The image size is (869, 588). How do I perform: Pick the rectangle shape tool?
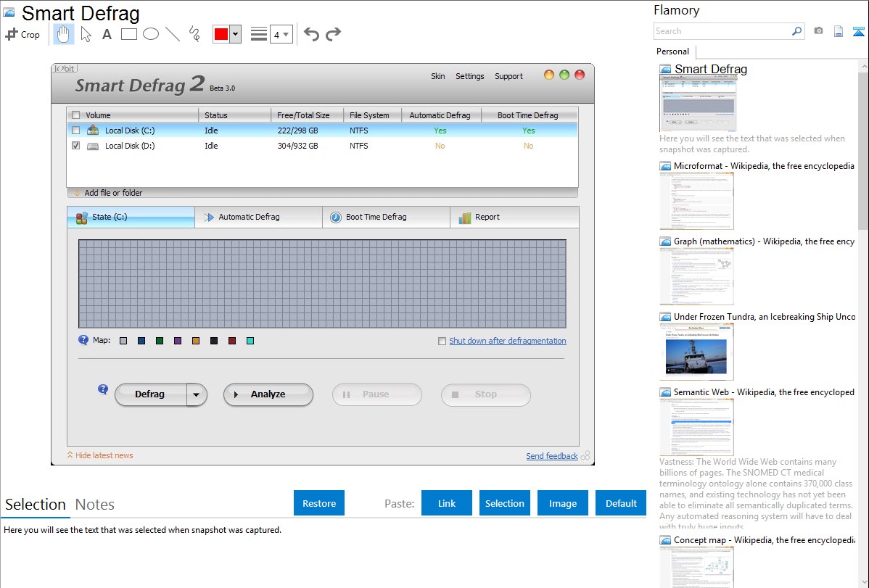click(x=129, y=34)
